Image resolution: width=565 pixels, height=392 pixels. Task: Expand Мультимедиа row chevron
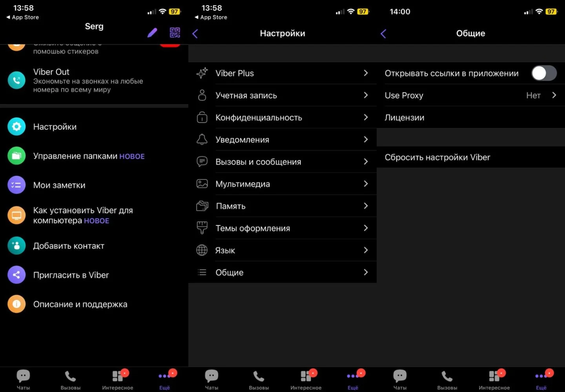point(366,183)
